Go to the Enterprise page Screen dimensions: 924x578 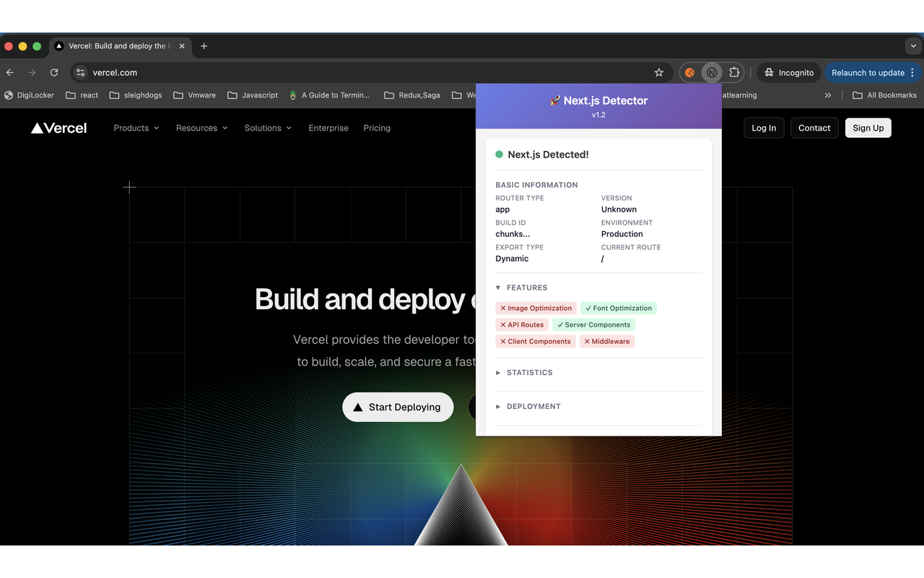(x=328, y=128)
